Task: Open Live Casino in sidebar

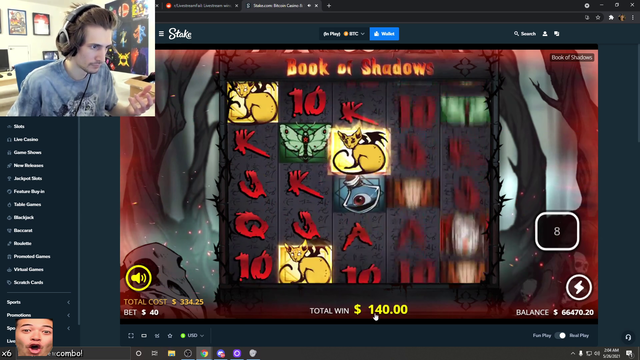Action: [26, 140]
